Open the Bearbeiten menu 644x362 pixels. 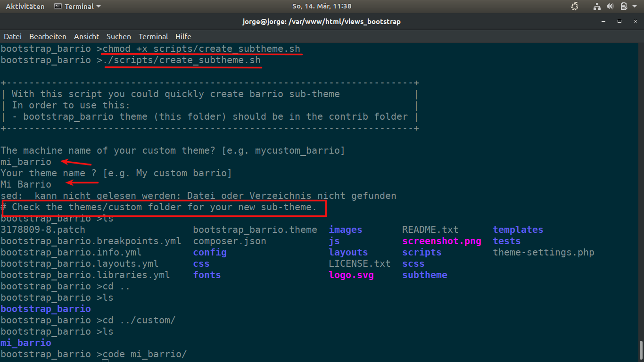click(x=48, y=36)
